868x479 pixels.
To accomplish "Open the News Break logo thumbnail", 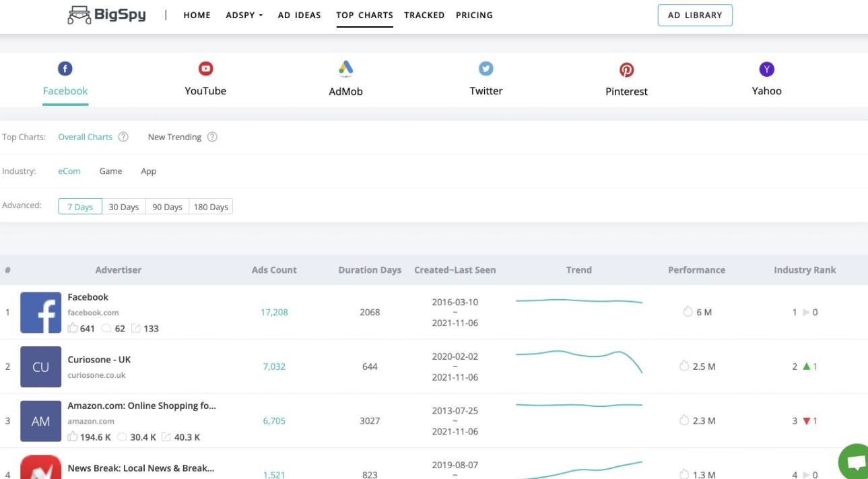I will point(40,467).
